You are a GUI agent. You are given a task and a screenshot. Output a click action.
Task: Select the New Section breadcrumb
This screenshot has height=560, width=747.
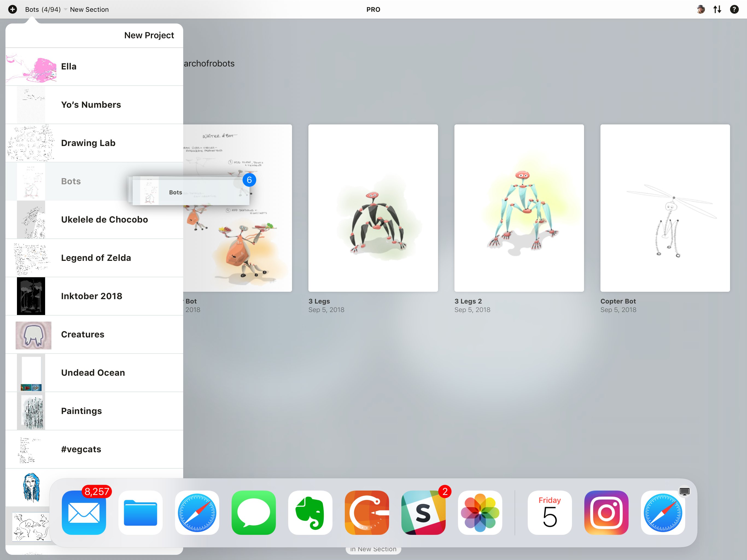[x=89, y=10]
